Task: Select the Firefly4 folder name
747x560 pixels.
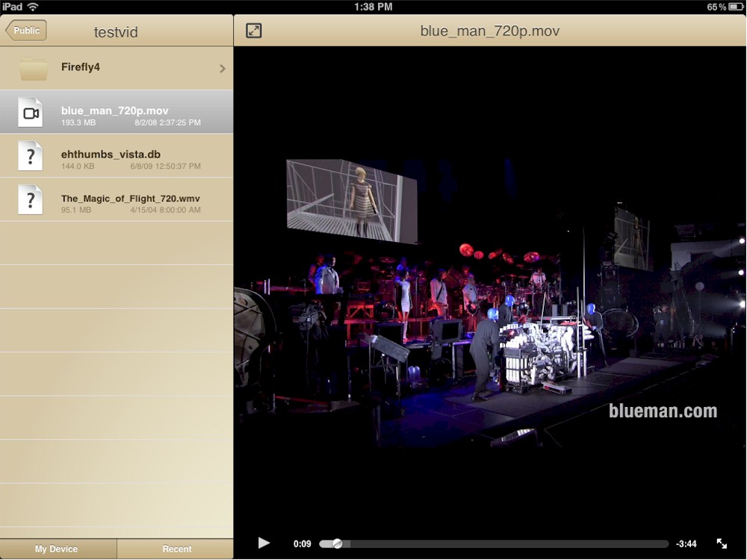Action: pos(81,67)
